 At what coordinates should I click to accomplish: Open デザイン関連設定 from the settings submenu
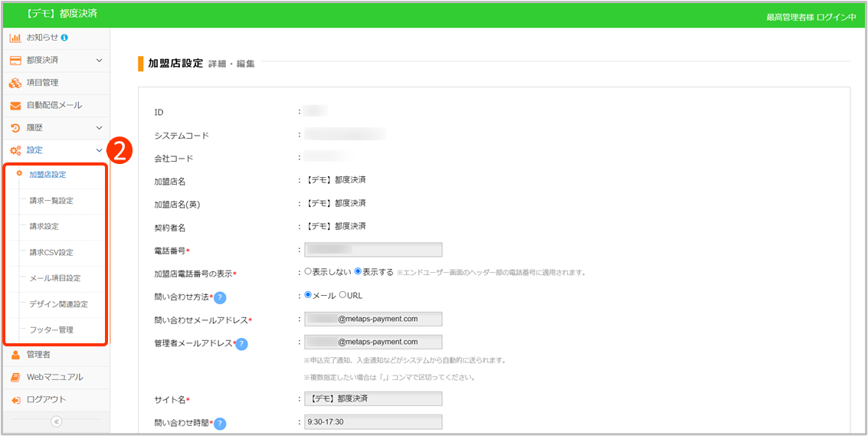[58, 304]
